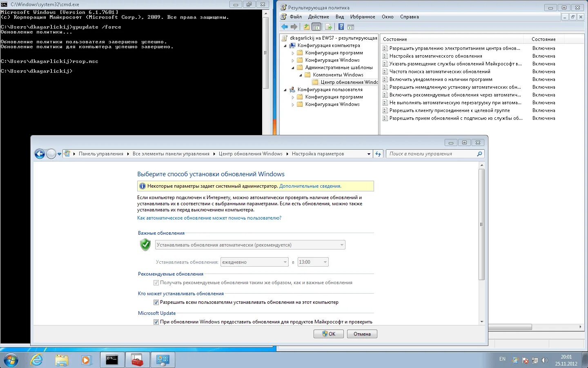Click the blue Back arrow in the policy console toolbar
Image resolution: width=588 pixels, height=368 pixels.
pyautogui.click(x=285, y=27)
